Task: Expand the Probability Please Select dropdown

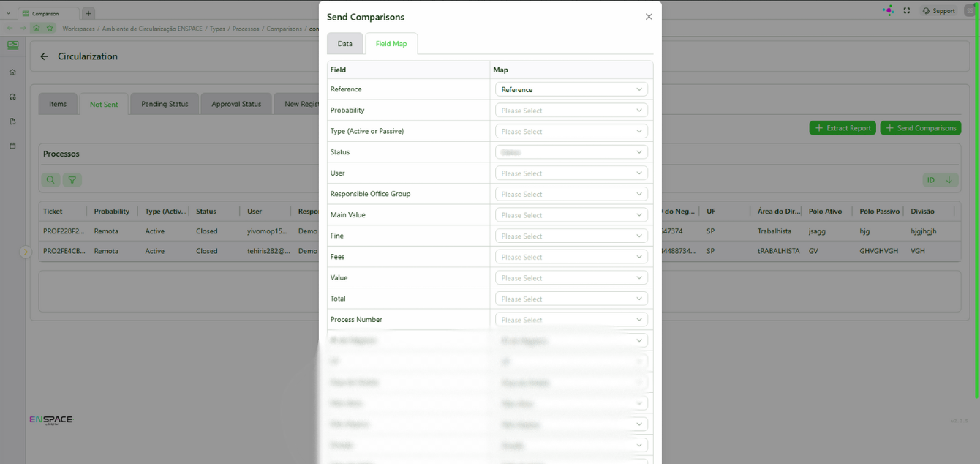Action: pyautogui.click(x=571, y=111)
